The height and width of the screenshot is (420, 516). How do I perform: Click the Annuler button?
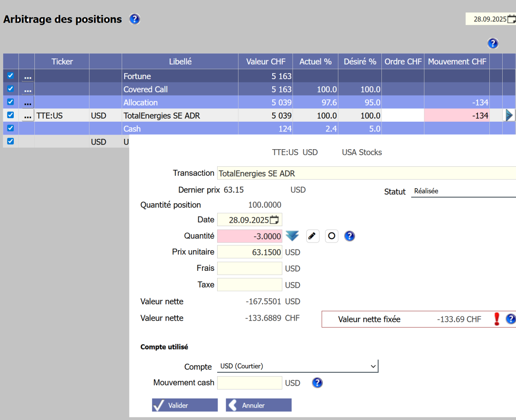tap(258, 405)
